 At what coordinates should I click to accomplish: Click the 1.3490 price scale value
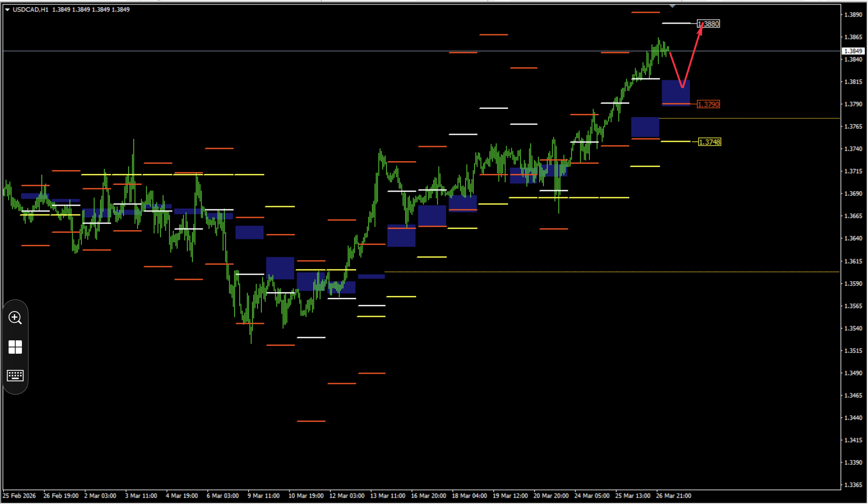point(853,373)
